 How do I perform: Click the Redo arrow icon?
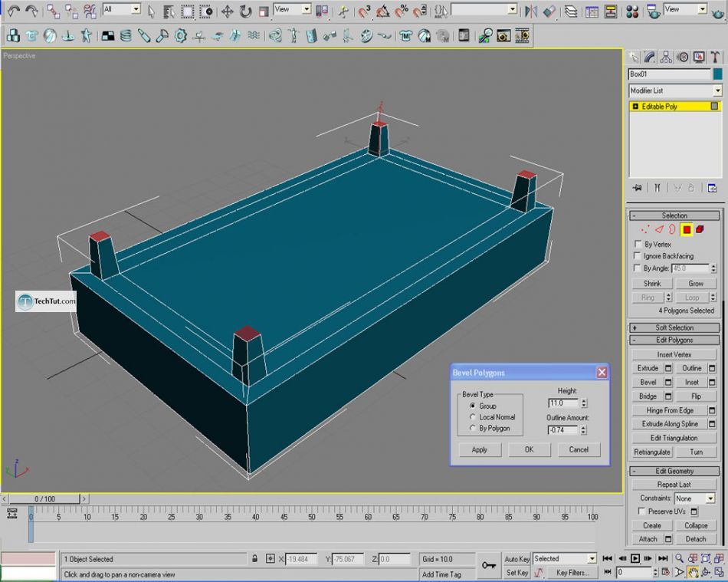click(31, 11)
